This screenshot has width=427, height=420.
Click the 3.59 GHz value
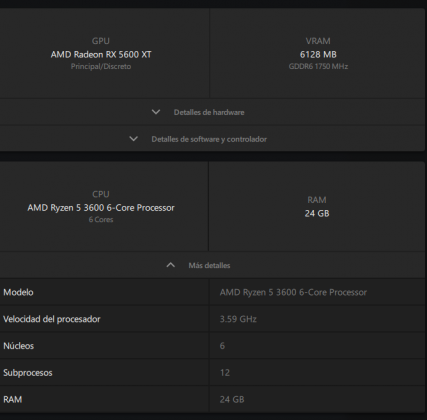[x=238, y=319]
